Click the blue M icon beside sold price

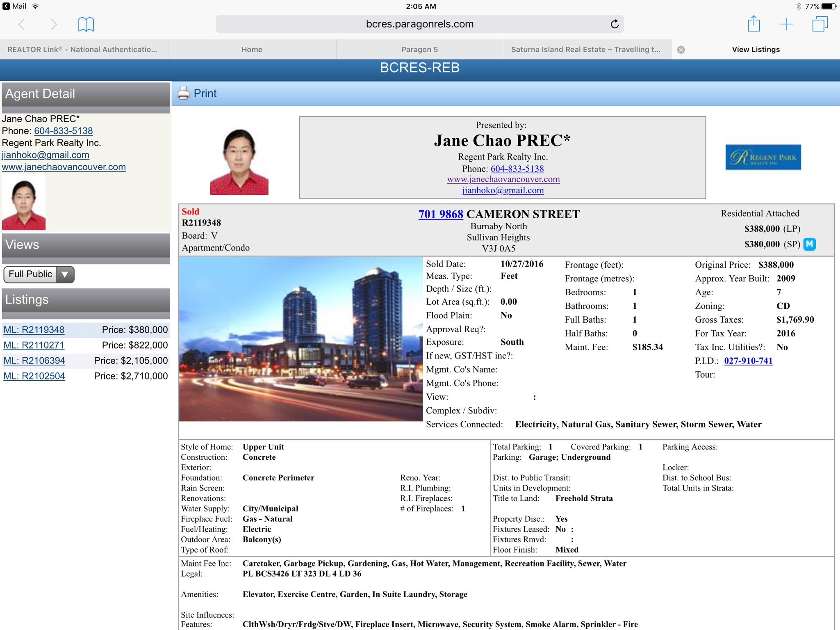click(x=809, y=244)
